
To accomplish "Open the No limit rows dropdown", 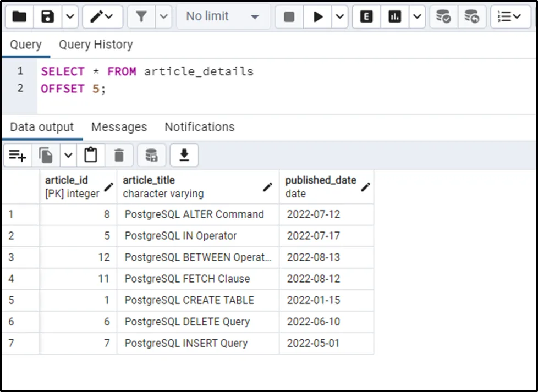I will point(222,17).
